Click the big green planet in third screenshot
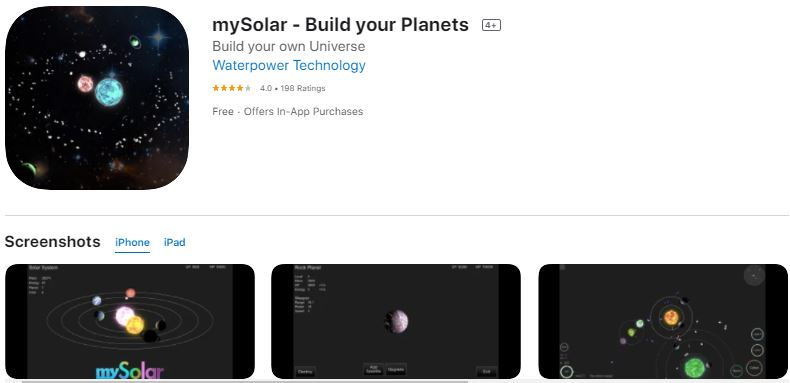Image resolution: width=790 pixels, height=383 pixels. (x=694, y=368)
